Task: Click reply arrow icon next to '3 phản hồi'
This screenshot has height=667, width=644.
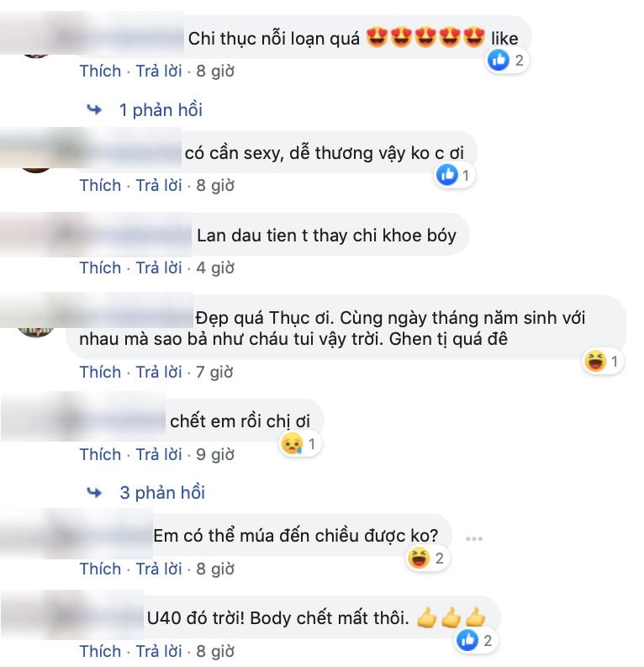Action: click(94, 492)
